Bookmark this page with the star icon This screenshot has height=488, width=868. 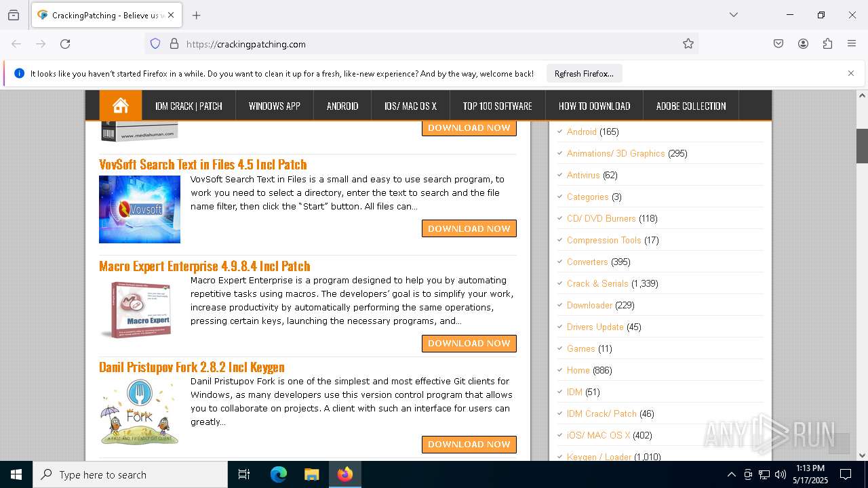tap(688, 43)
